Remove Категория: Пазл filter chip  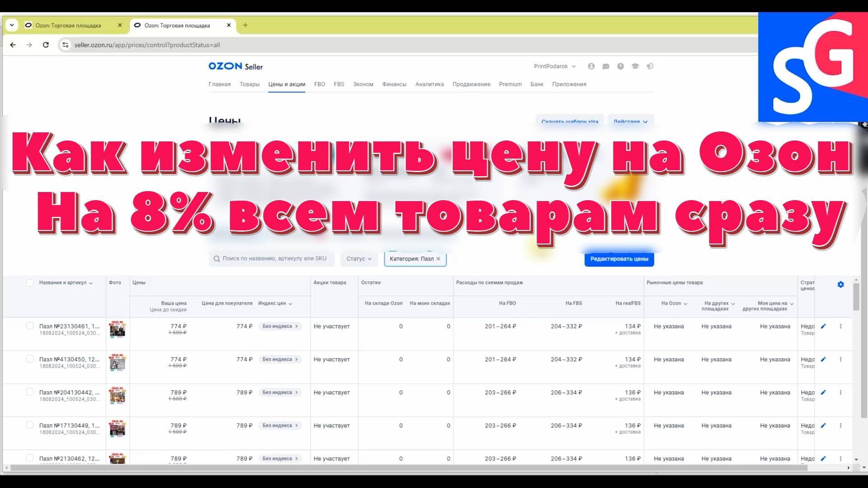click(438, 259)
